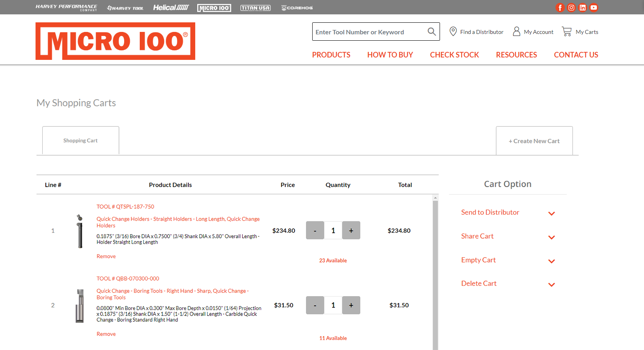Click the QTSPL-187-750 holder thumbnail
Screen dimensions: 644x350
tap(80, 231)
